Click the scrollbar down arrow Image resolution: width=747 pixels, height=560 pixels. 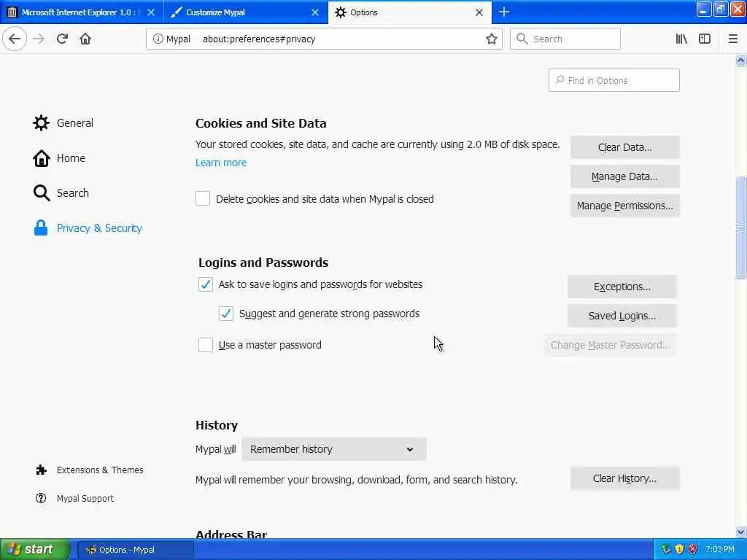point(741,532)
